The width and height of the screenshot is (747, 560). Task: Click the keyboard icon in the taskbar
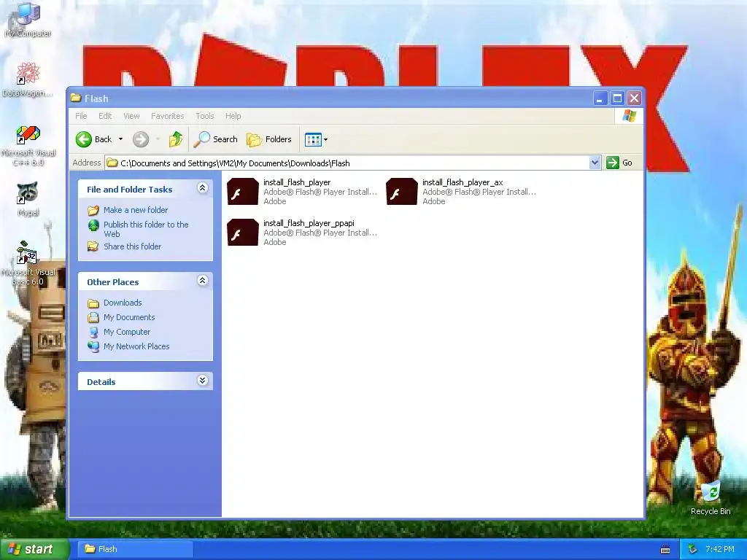pos(665,550)
